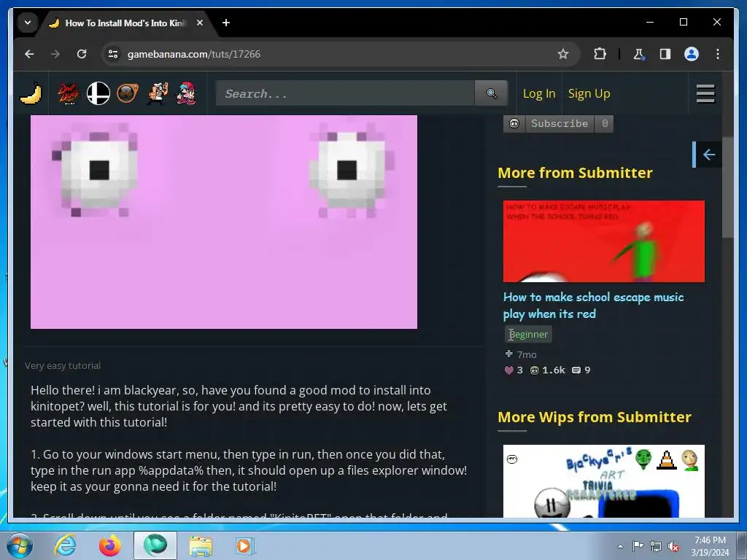The image size is (747, 560).
Task: Select the How To Install Mod's tab
Action: (125, 23)
